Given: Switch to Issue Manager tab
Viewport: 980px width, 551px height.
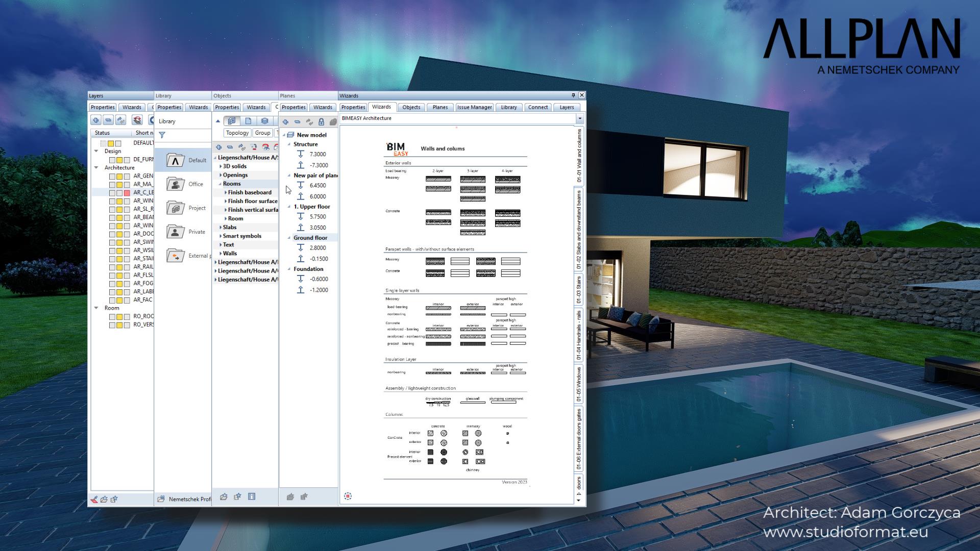Looking at the screenshot, I should (x=474, y=107).
